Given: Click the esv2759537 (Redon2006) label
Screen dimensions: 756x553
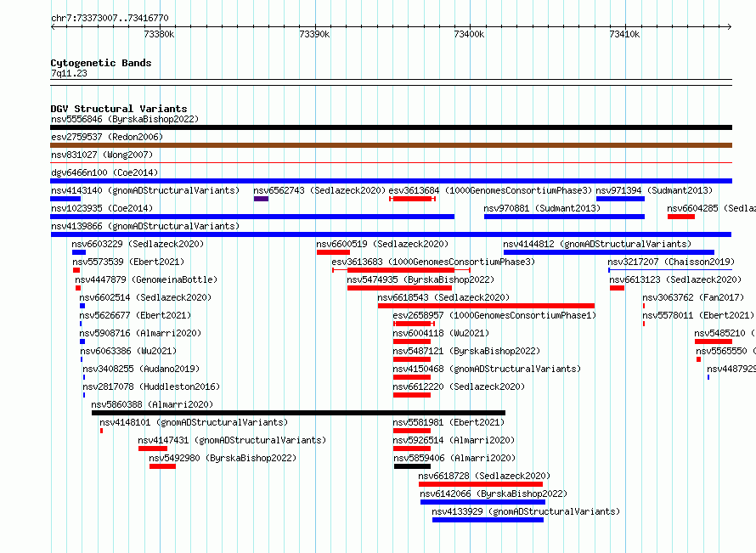Looking at the screenshot, I should pos(107,137).
